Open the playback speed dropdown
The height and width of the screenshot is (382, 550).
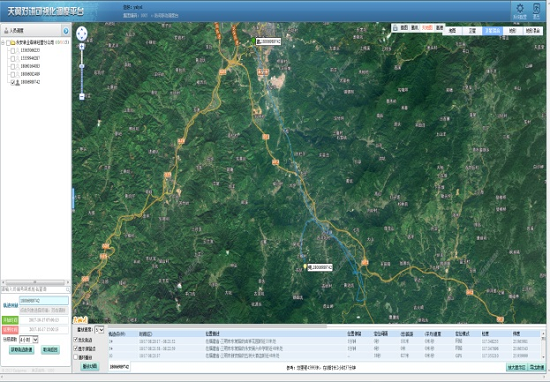(99, 330)
